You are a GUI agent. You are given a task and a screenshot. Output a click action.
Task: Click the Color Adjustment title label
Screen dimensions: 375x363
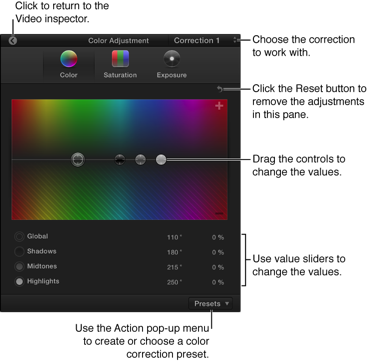pyautogui.click(x=118, y=41)
